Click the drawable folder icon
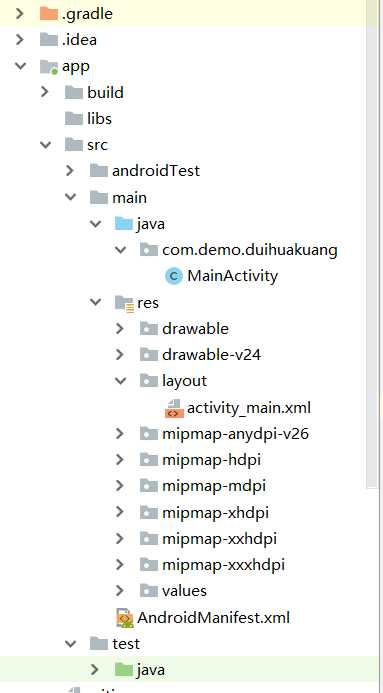The height and width of the screenshot is (693, 383). [x=149, y=328]
